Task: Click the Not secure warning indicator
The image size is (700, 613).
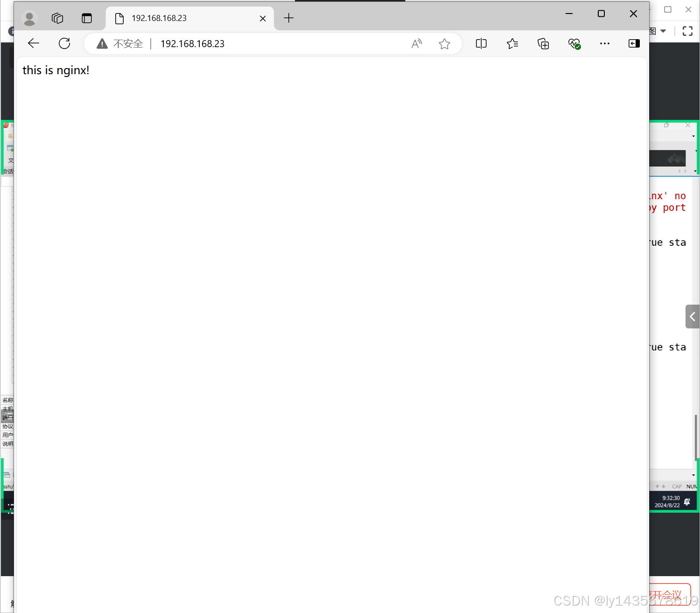Action: click(120, 44)
